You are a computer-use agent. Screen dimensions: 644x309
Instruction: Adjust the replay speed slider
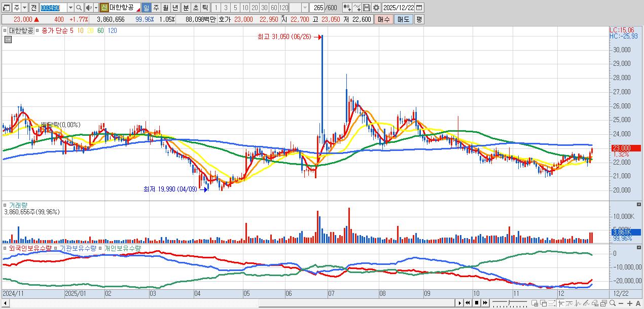click(x=510, y=303)
